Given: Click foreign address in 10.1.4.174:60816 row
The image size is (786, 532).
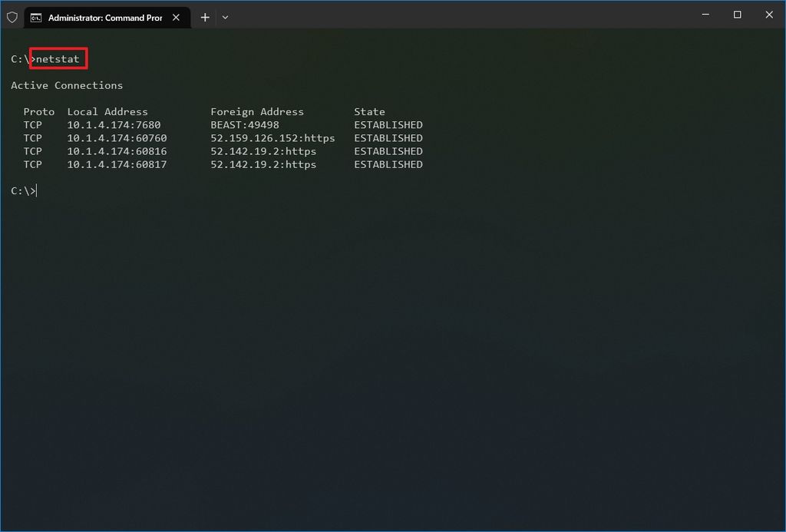Looking at the screenshot, I should [x=263, y=151].
